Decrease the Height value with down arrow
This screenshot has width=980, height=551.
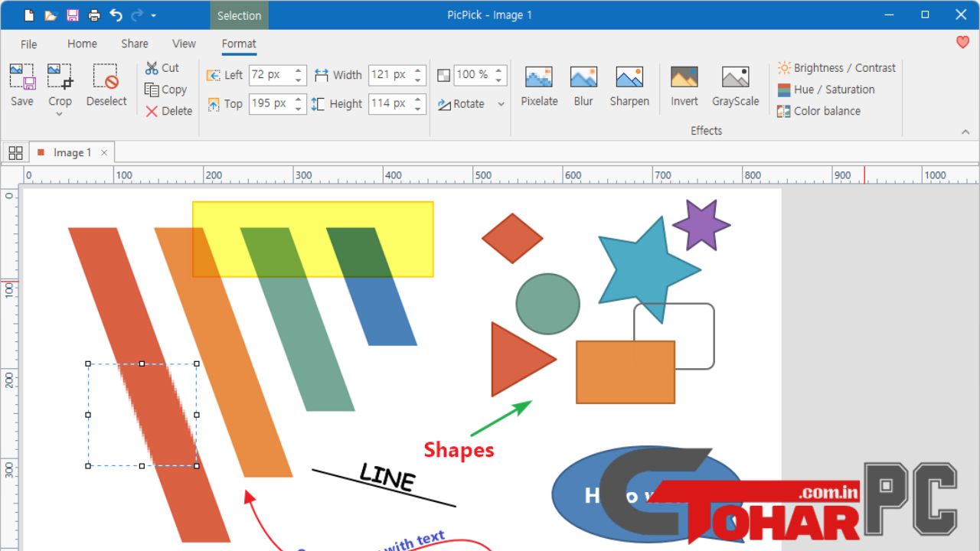point(418,108)
